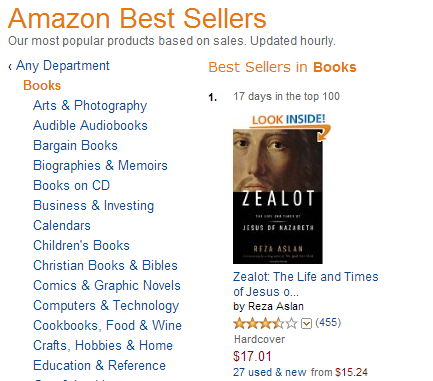Choose Books on CD category
This screenshot has height=381, width=433.
[71, 186]
